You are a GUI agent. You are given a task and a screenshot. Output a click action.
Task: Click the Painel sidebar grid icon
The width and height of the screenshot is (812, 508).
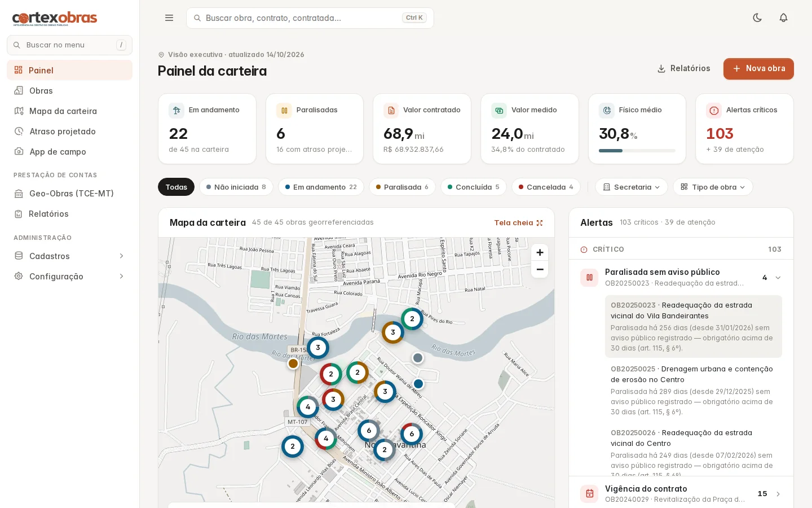pos(19,70)
